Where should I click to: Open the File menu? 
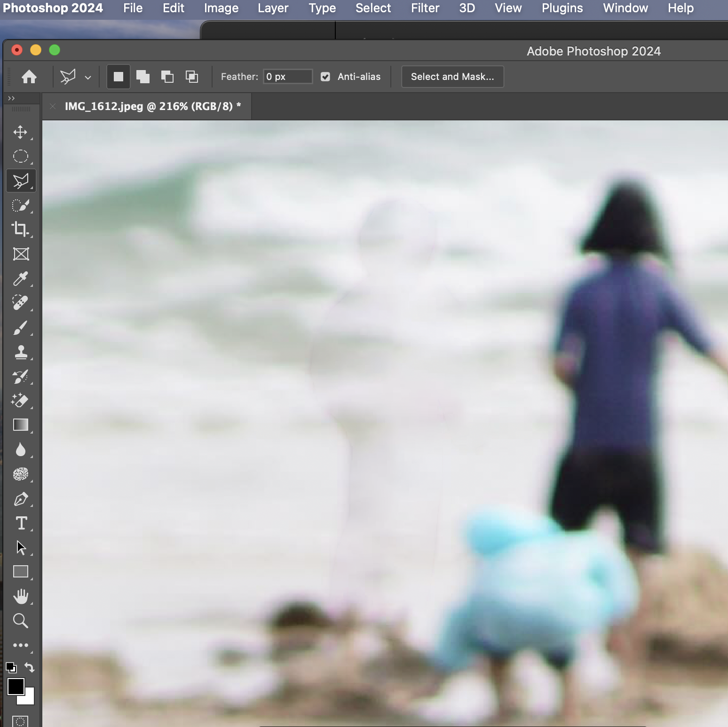point(133,8)
